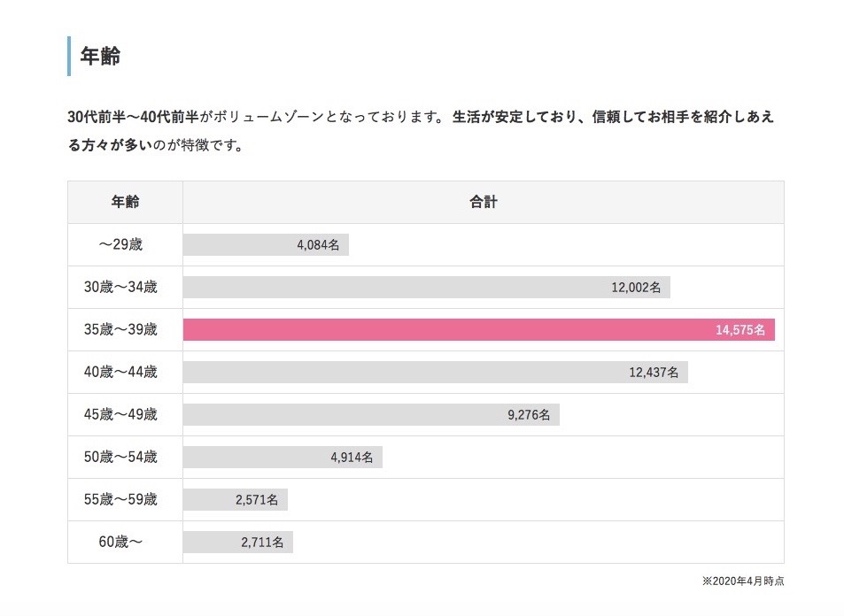Click the 9,276名 bar value
This screenshot has width=844, height=616.
pos(529,415)
